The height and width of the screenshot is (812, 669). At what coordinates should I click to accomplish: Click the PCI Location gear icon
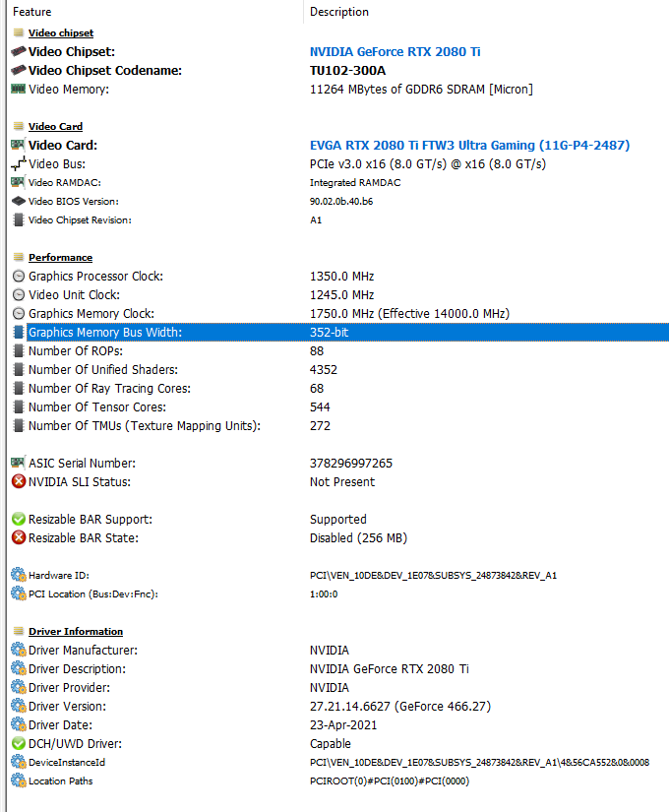pyautogui.click(x=18, y=593)
